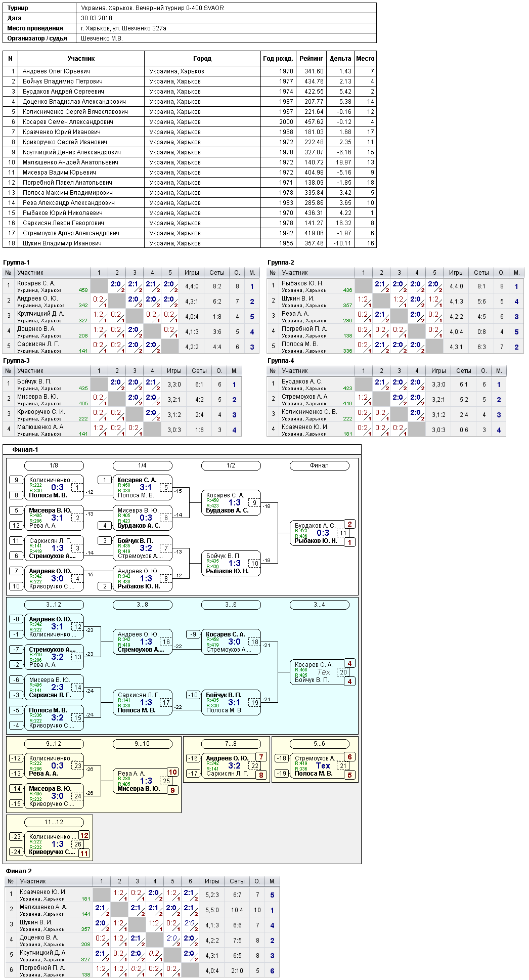This screenshot has width=529, height=980.
Task: Click the 3...12 consolation bracket header
Action: pos(54,605)
